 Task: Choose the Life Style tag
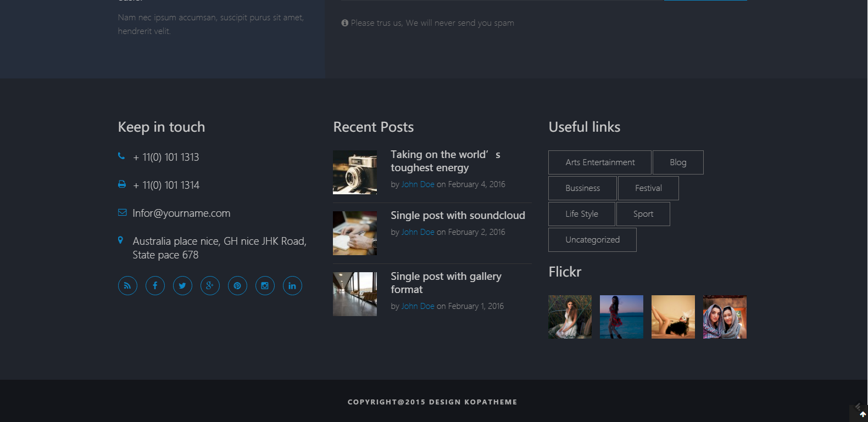coord(581,214)
